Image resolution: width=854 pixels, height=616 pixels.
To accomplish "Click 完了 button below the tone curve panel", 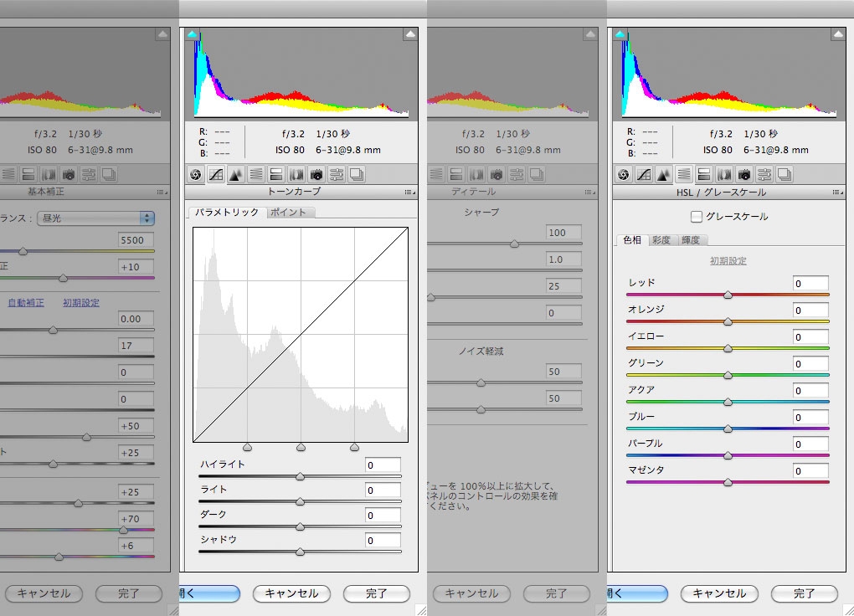I will coord(377,593).
